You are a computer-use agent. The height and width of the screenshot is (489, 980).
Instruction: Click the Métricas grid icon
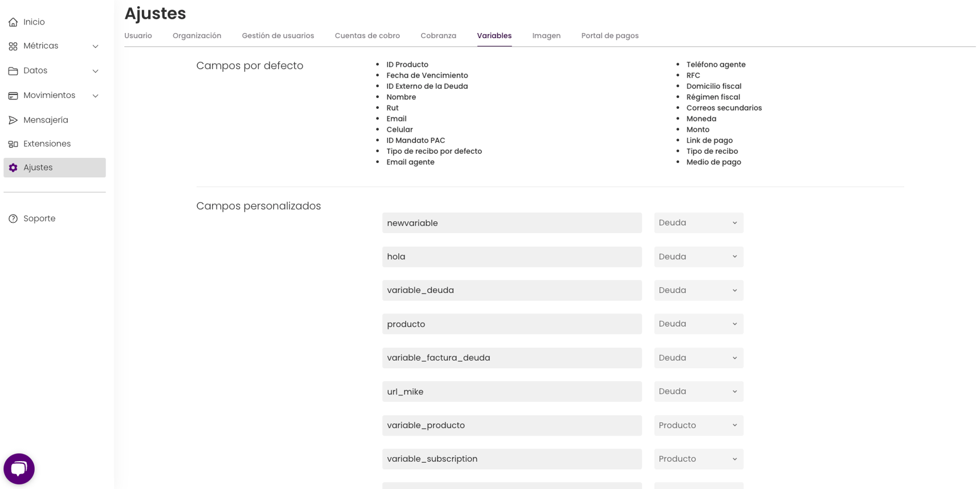click(x=13, y=46)
